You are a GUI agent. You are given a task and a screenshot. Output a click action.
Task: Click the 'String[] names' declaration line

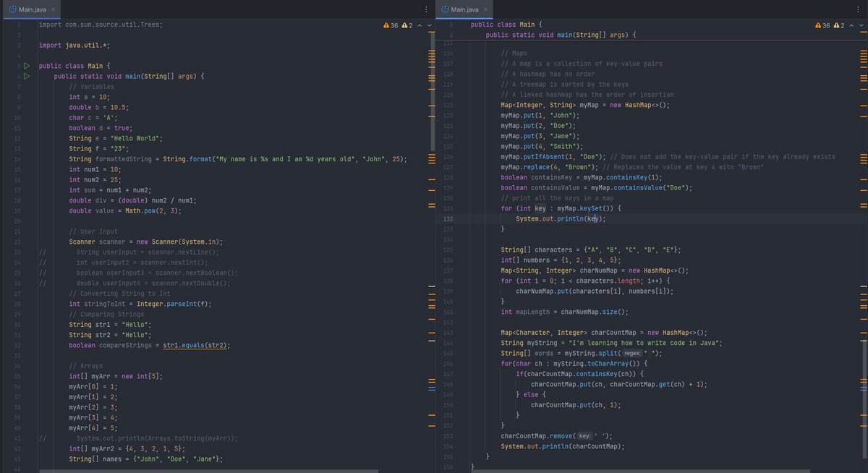point(146,459)
